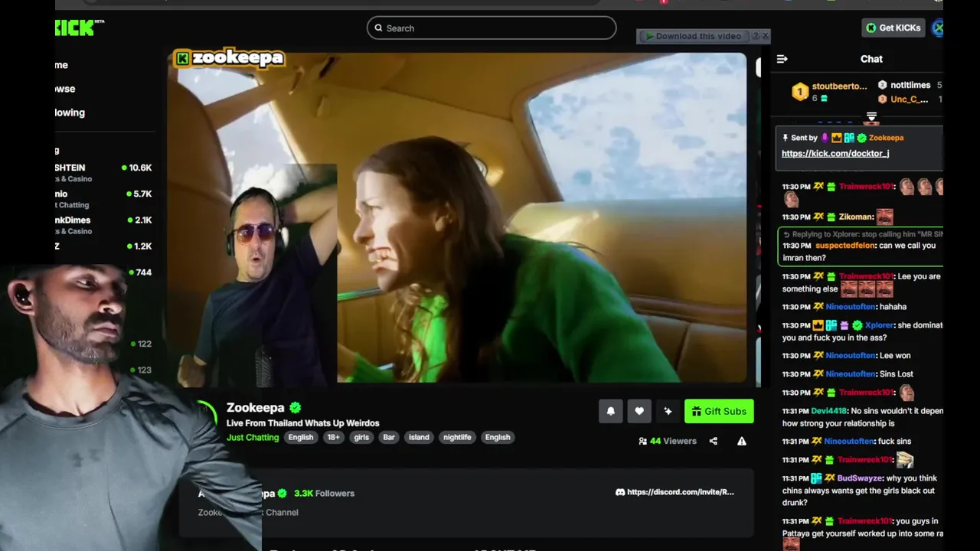This screenshot has height=551, width=980.
Task: Click Xplorer username in chat
Action: tap(880, 325)
